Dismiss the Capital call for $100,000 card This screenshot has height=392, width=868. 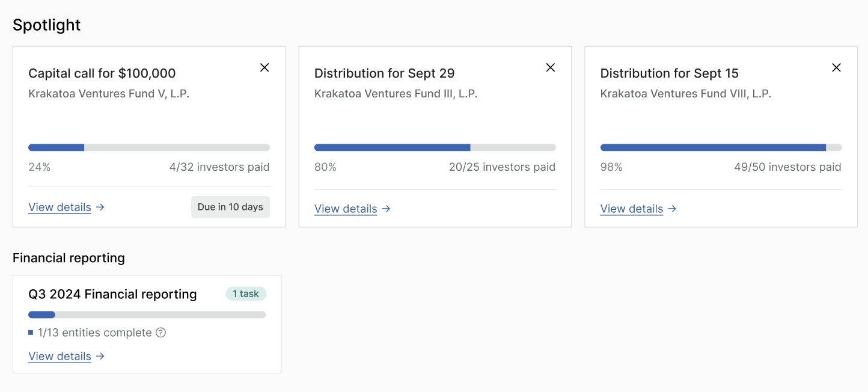point(264,67)
